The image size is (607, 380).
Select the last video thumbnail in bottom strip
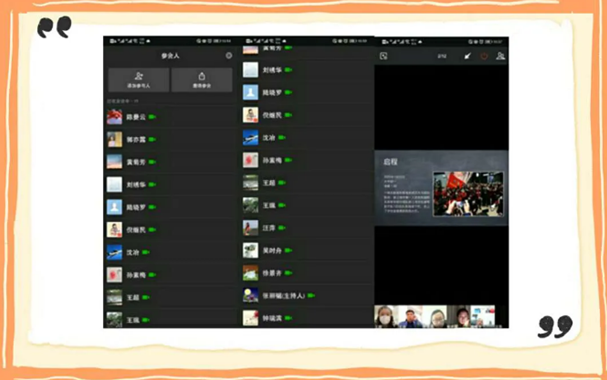click(x=482, y=317)
